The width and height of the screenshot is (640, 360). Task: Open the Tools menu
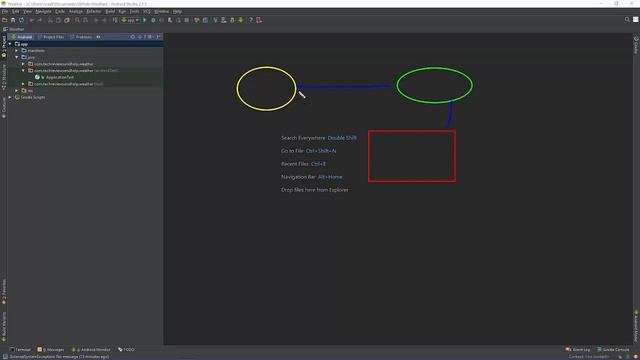pyautogui.click(x=134, y=11)
